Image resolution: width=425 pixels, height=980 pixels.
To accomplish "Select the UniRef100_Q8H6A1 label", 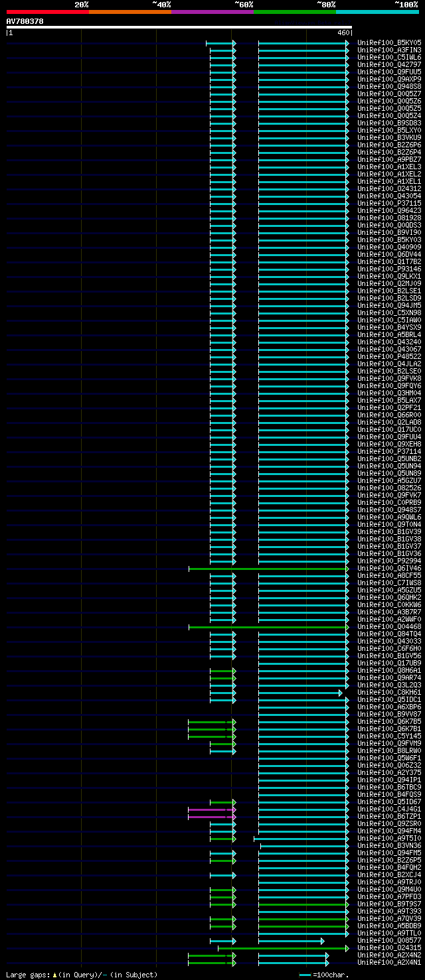I will coord(389,670).
